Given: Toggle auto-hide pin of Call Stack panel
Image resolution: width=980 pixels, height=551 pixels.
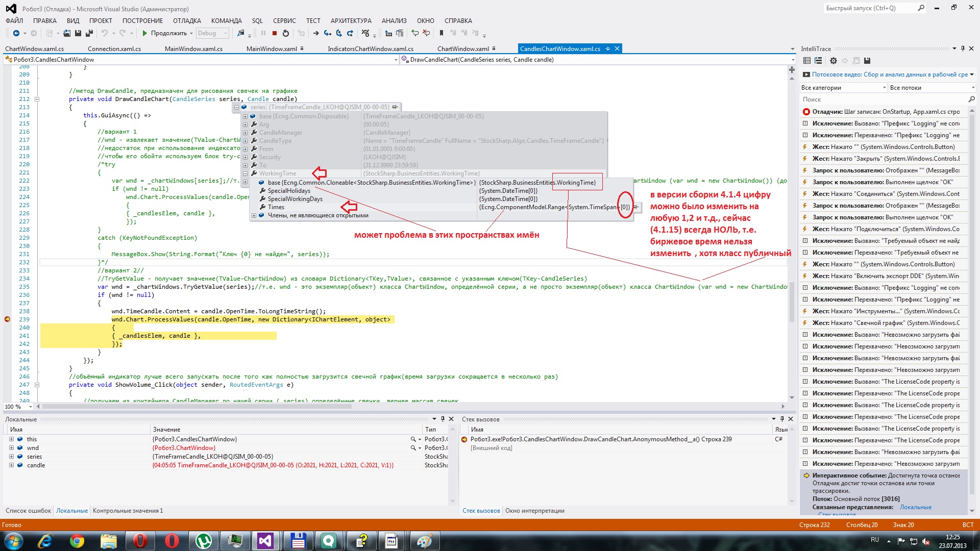Looking at the screenshot, I should 782,419.
